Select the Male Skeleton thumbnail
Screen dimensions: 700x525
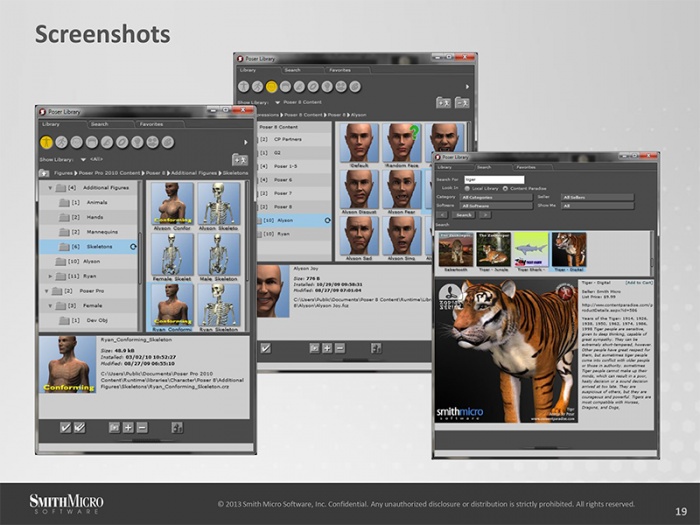pos(219,258)
